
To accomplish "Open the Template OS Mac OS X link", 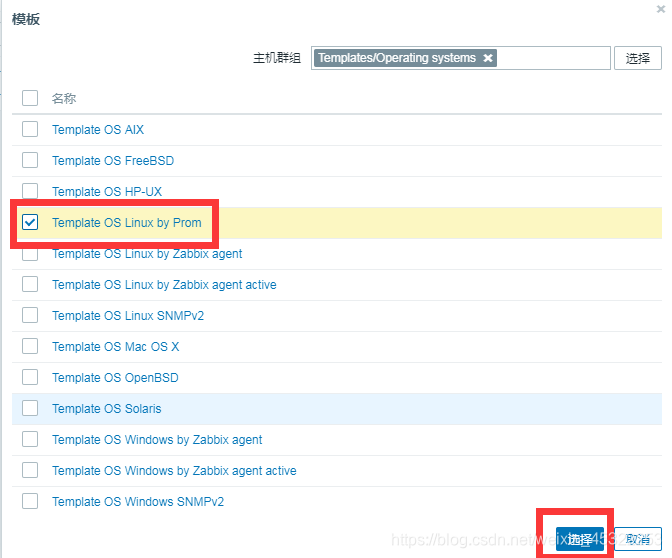I will [116, 346].
